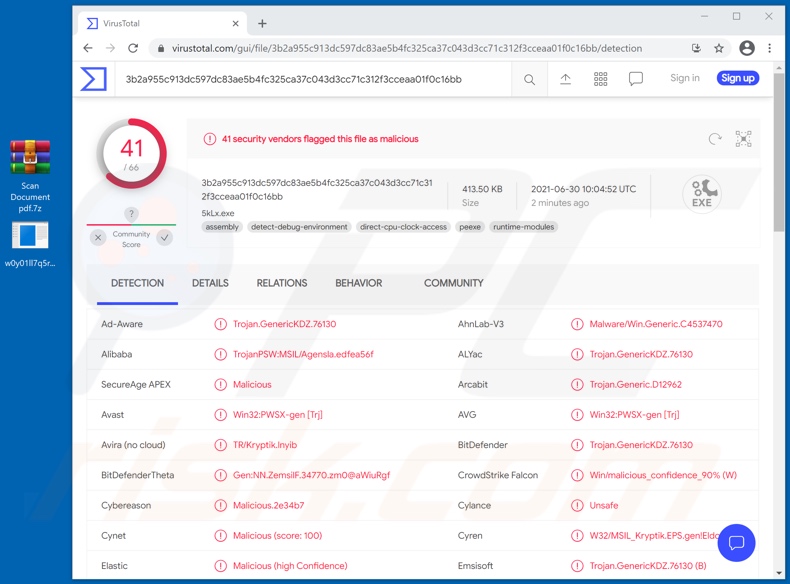Click the browser address bar URL
Screen dimensions: 790x584
[x=407, y=48]
